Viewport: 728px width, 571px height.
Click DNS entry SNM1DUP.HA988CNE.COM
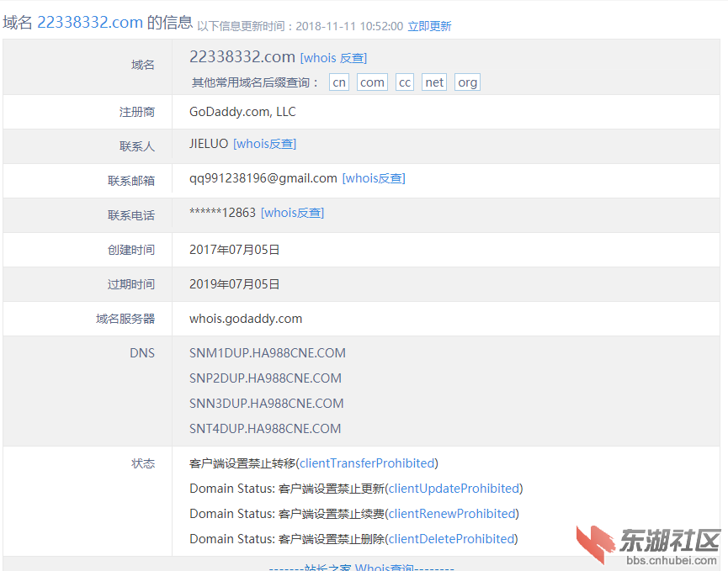tap(268, 353)
